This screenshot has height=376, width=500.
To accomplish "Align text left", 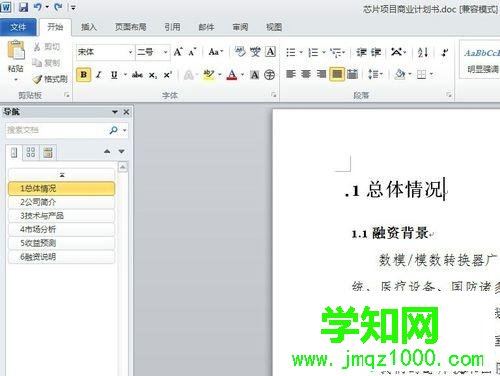I will click(x=291, y=74).
